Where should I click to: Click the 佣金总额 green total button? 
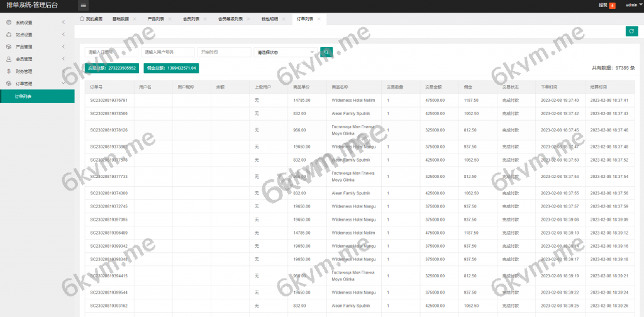170,68
